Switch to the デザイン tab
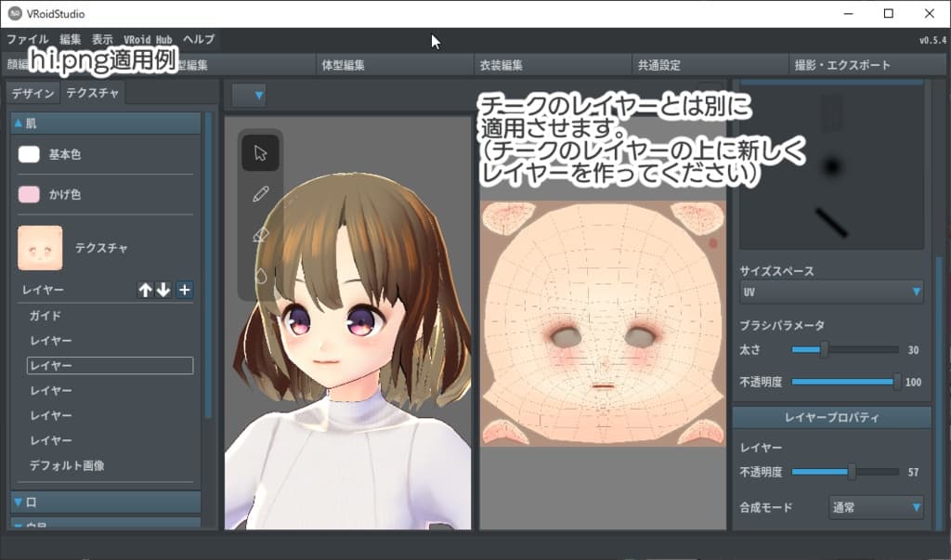Screen dimensions: 951x560 point(33,93)
